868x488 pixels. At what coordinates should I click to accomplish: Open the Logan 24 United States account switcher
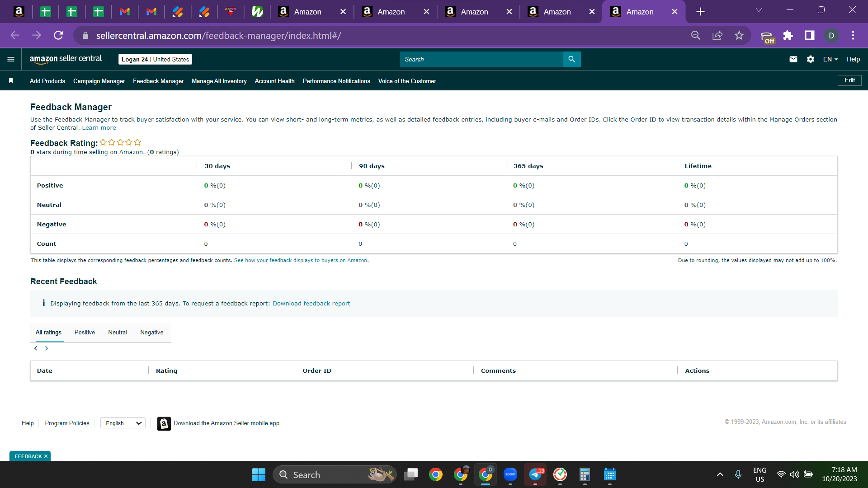pyautogui.click(x=155, y=59)
